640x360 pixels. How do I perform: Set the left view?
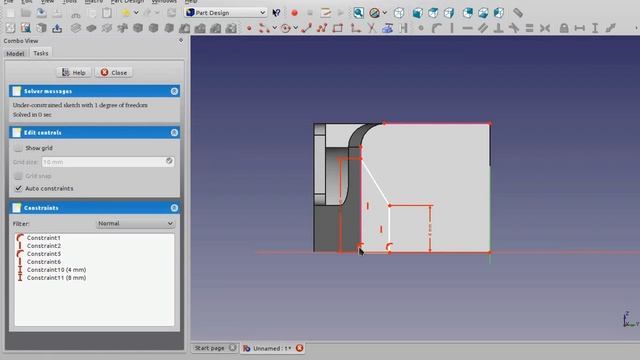point(499,13)
